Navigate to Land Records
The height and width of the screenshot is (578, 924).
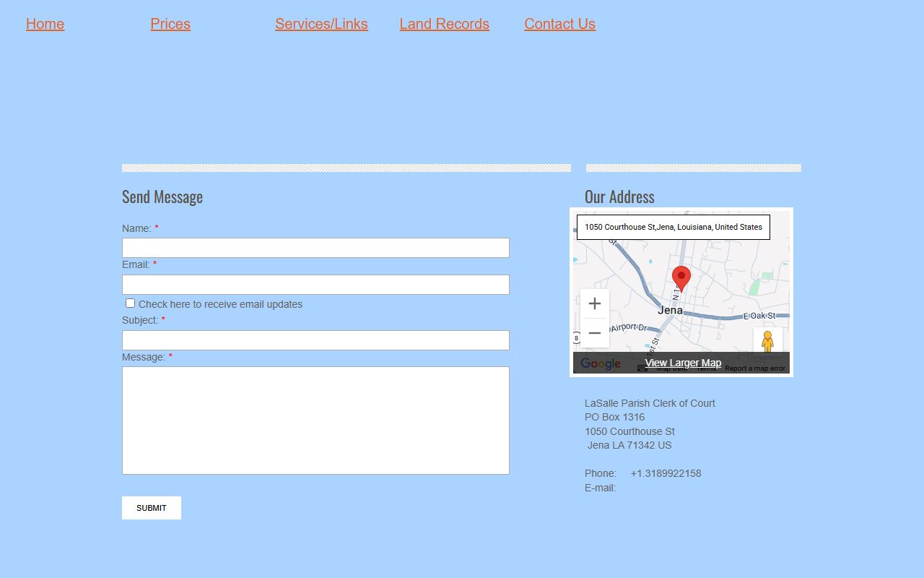445,24
